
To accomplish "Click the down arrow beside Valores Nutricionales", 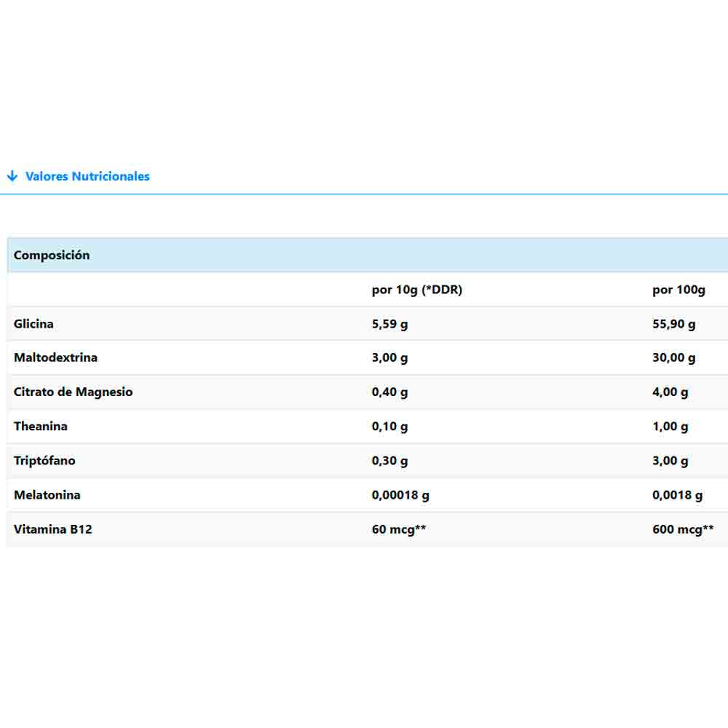I will 12,176.
